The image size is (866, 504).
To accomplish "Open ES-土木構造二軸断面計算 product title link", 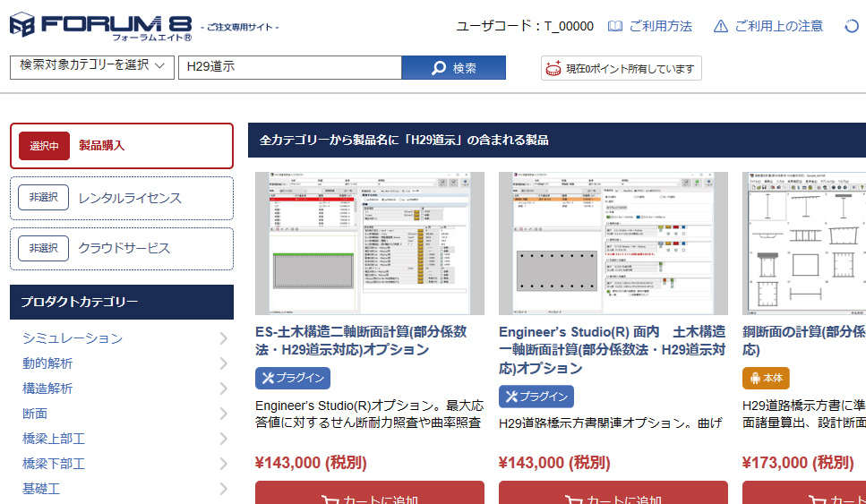I will pos(361,340).
